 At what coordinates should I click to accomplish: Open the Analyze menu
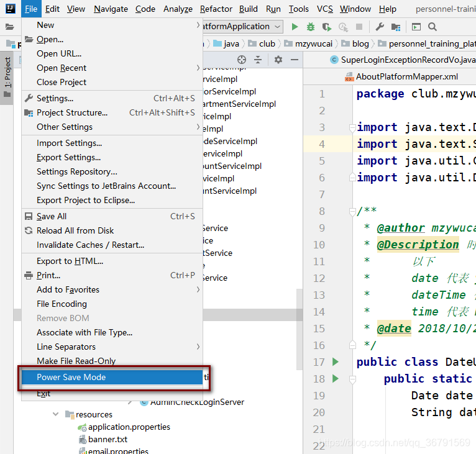(x=178, y=9)
